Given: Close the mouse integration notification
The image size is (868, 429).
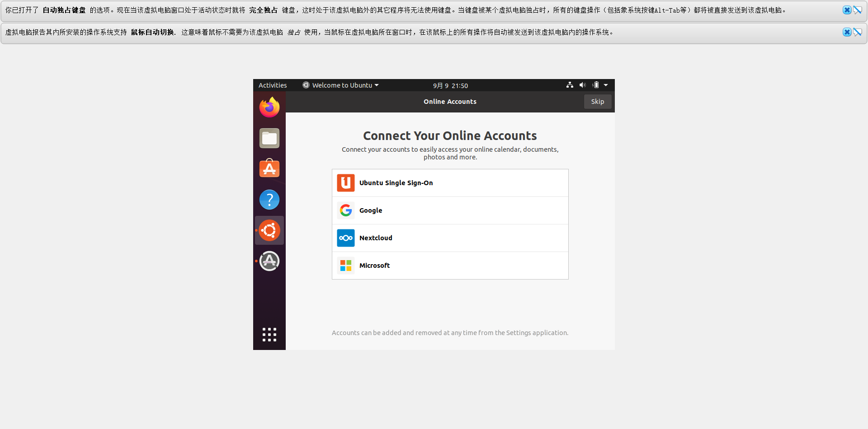Looking at the screenshot, I should 847,32.
